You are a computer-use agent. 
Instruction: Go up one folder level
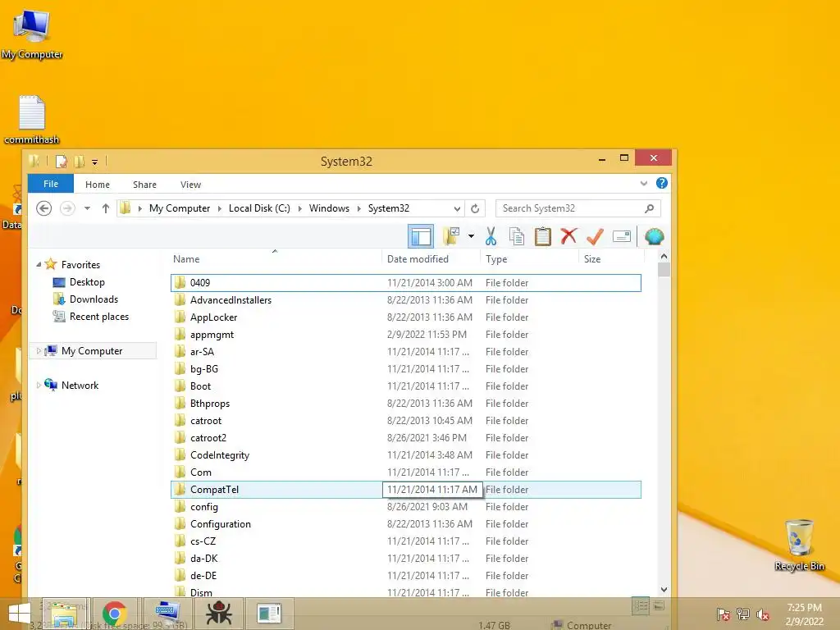106,208
